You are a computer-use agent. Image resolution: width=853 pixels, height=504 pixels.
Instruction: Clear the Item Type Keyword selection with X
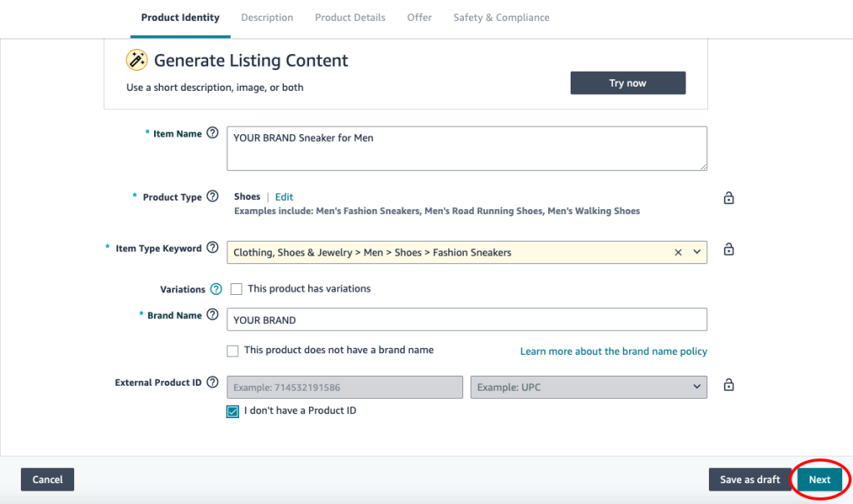[678, 252]
